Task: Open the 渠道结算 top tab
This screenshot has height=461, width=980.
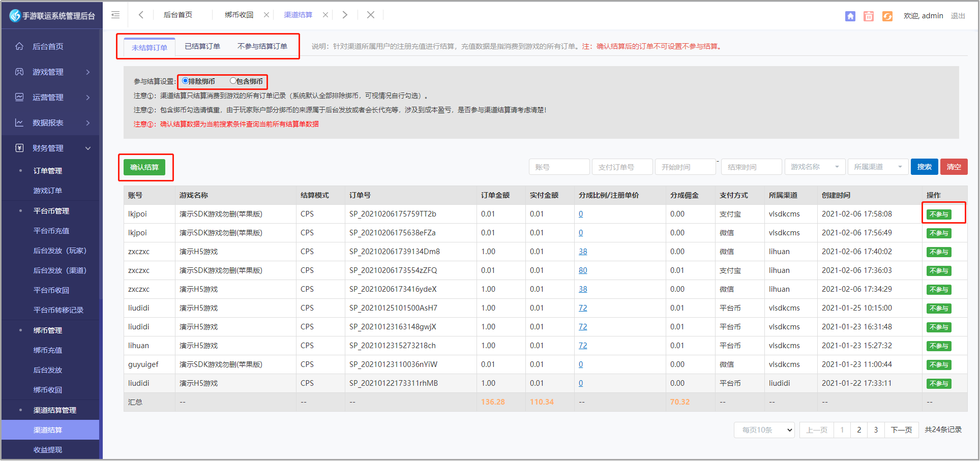Action: (x=298, y=15)
